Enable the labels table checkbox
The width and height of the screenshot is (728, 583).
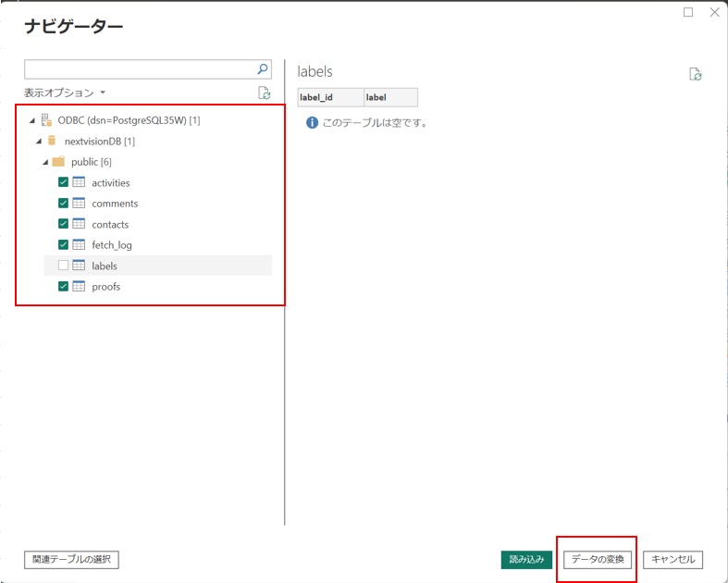(x=63, y=266)
